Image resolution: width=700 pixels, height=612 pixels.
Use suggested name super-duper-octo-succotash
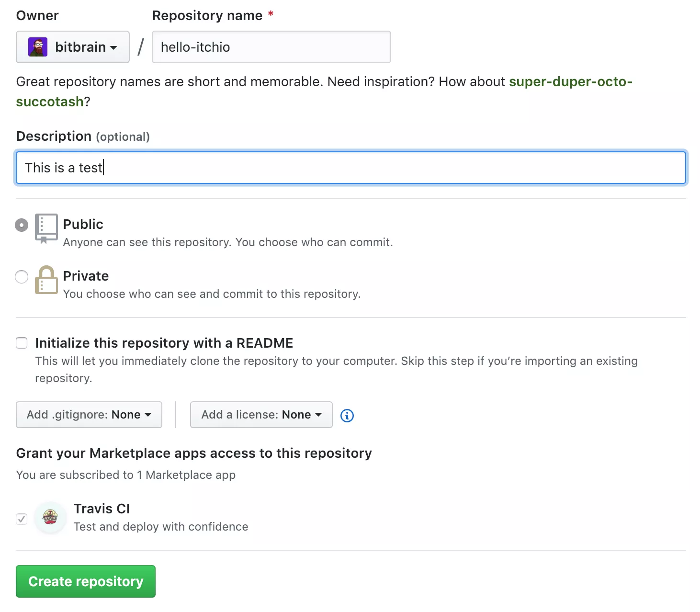570,82
